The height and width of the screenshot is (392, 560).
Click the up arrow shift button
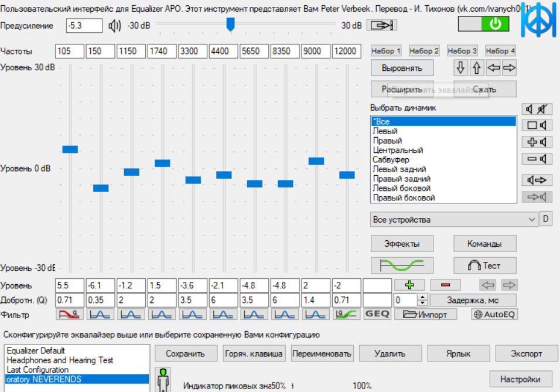(x=477, y=68)
